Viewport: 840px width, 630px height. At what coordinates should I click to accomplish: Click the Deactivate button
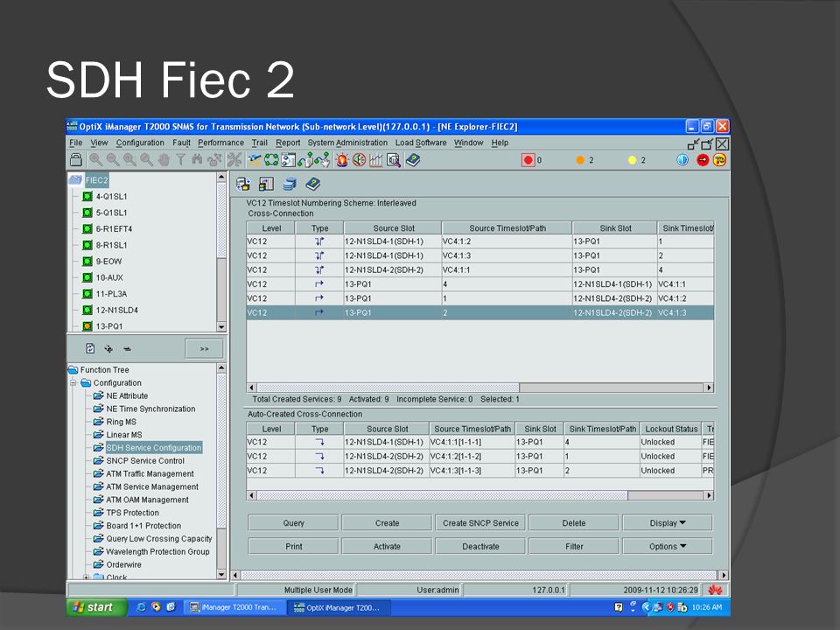(x=480, y=546)
